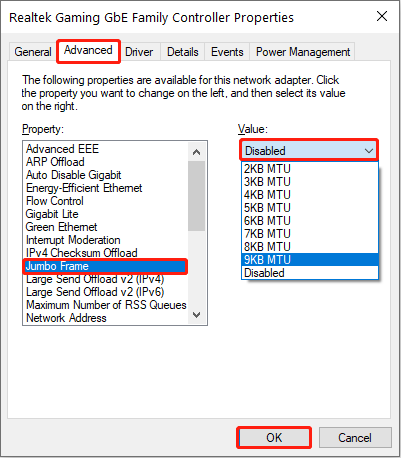
Task: Select Jumbo Frame property
Action: (105, 266)
